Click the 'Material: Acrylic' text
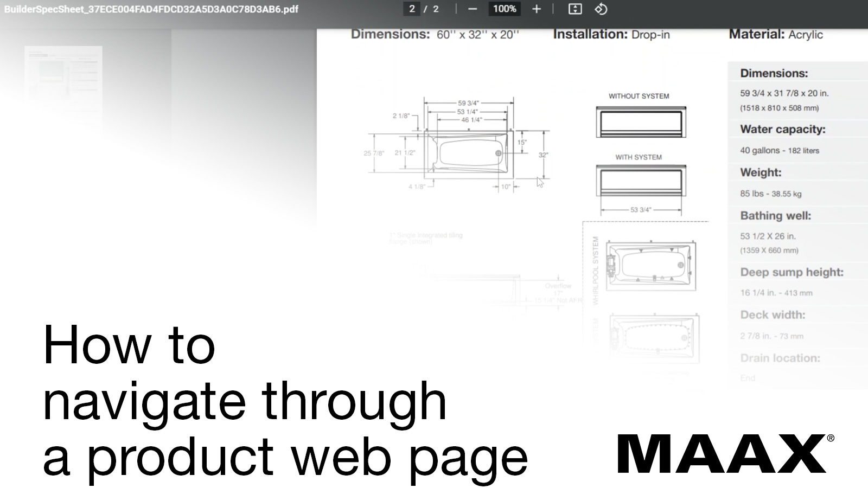This screenshot has width=868, height=488. tap(776, 35)
